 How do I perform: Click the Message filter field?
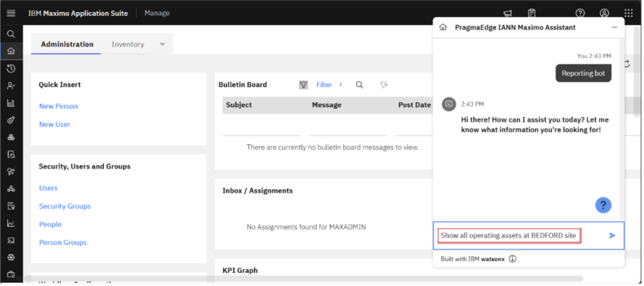tap(347, 129)
